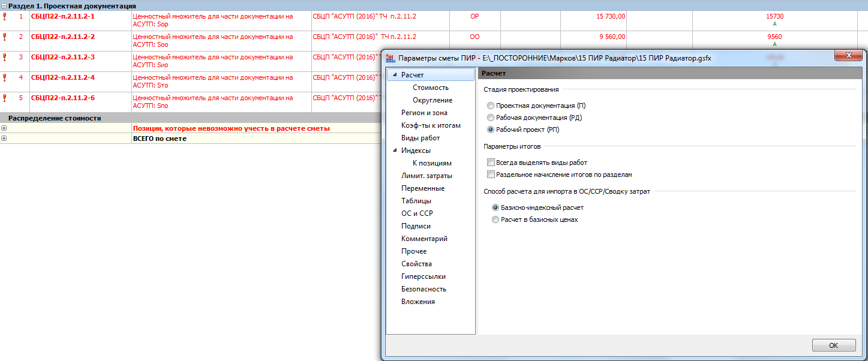Open the Прочее page
The image size is (868, 361).
[x=414, y=251]
